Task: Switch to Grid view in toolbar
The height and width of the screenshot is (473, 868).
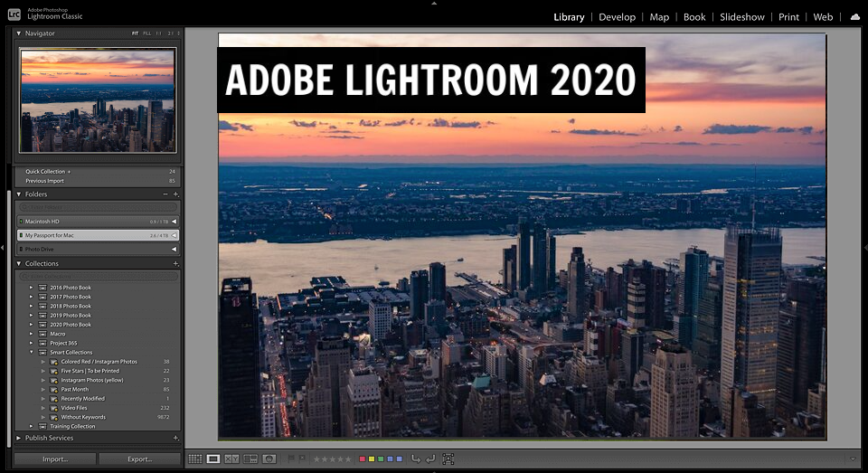Action: click(194, 459)
